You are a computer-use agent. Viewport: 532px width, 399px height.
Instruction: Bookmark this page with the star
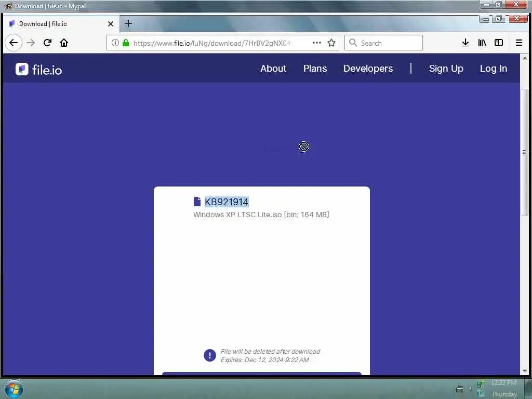click(331, 43)
